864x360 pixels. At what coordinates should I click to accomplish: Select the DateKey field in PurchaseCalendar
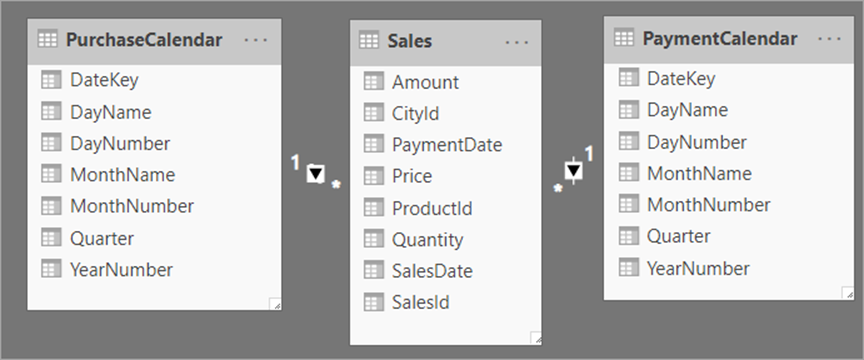[154, 80]
